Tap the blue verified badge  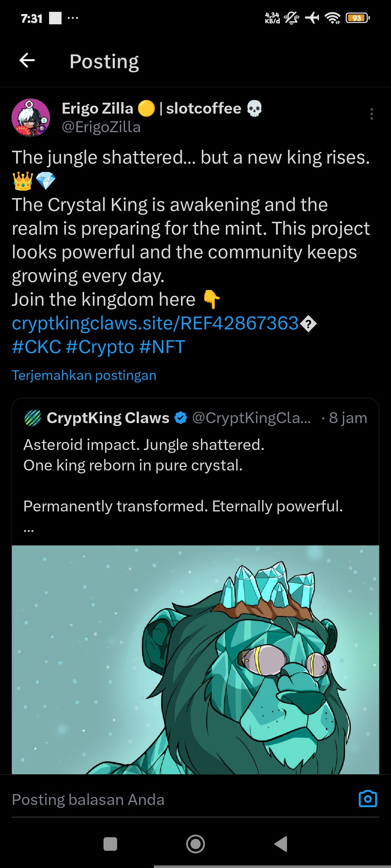click(181, 418)
